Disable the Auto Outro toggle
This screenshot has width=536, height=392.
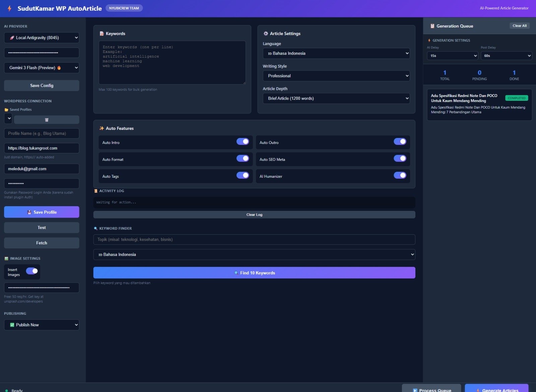(x=400, y=142)
